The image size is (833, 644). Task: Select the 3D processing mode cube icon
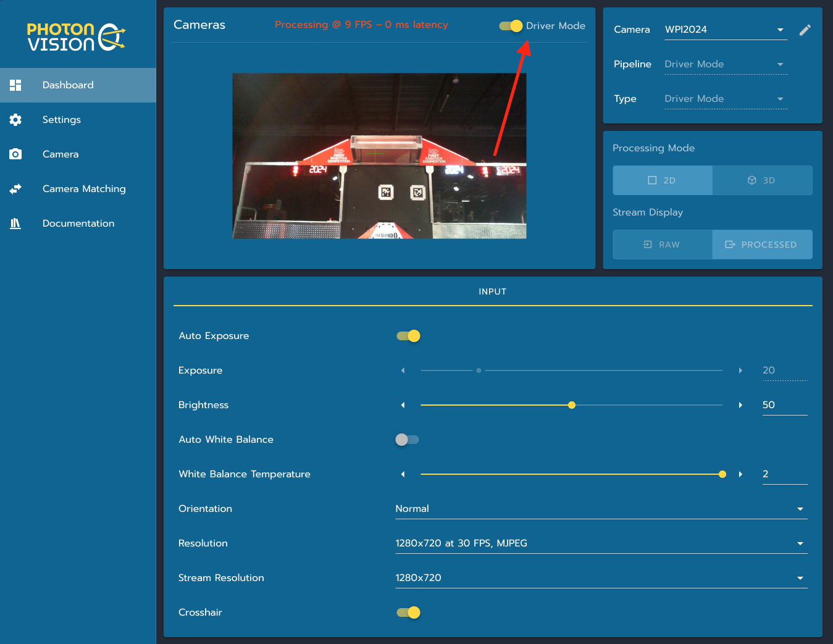click(x=752, y=180)
